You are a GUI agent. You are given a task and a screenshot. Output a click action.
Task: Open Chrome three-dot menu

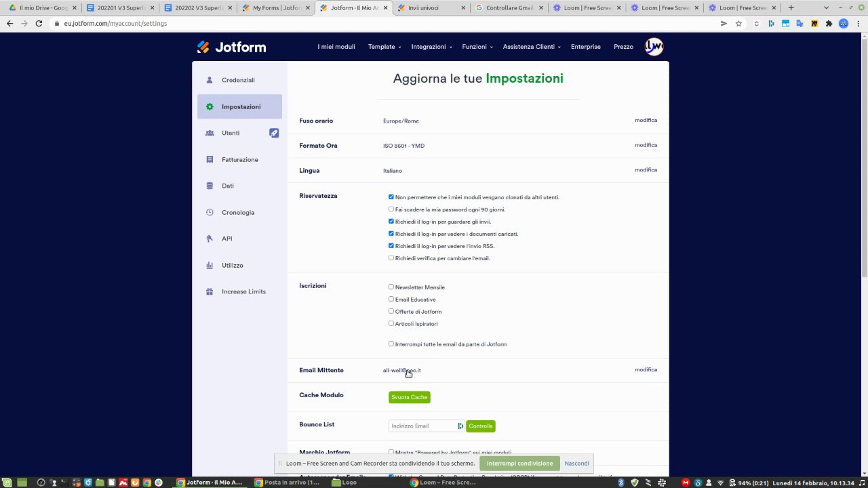click(x=859, y=23)
